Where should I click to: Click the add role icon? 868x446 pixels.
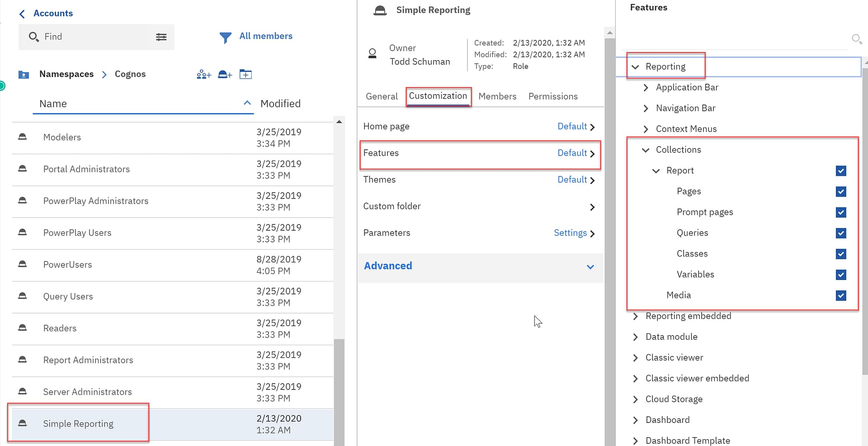[x=225, y=75]
